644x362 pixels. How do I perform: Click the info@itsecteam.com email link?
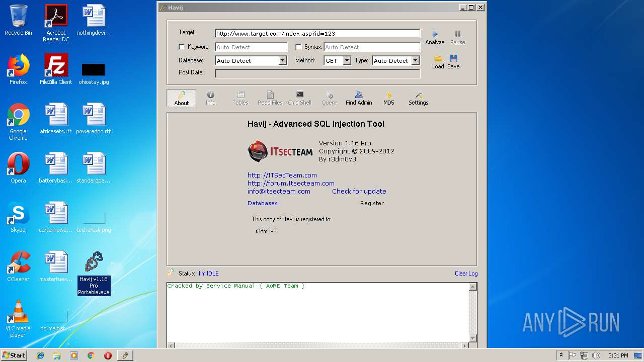click(279, 191)
